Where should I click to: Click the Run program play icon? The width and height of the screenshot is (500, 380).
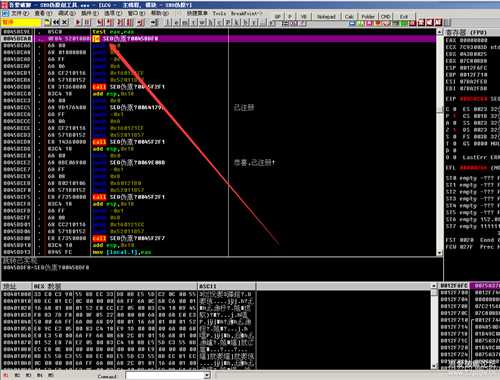click(78, 22)
